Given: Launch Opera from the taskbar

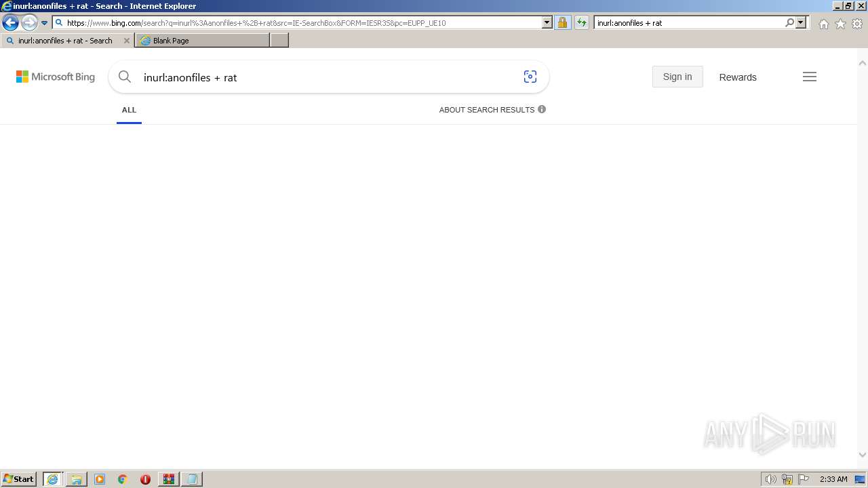Looking at the screenshot, I should pos(145,479).
